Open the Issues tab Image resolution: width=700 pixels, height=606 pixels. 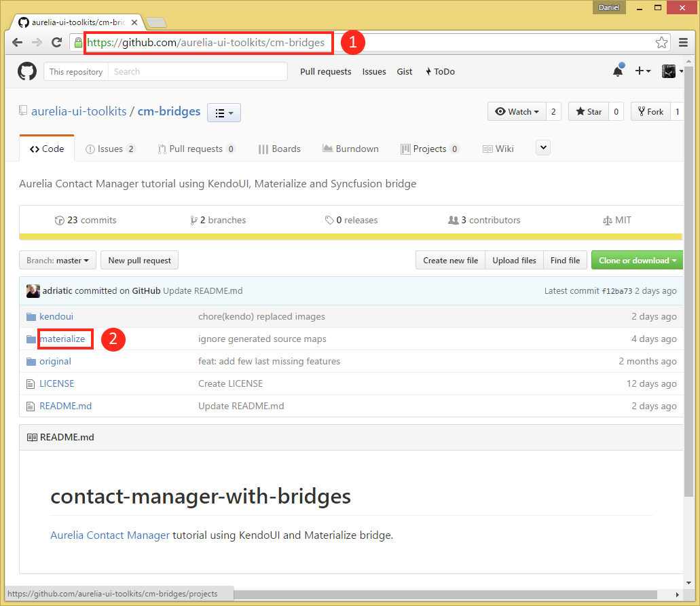(110, 149)
